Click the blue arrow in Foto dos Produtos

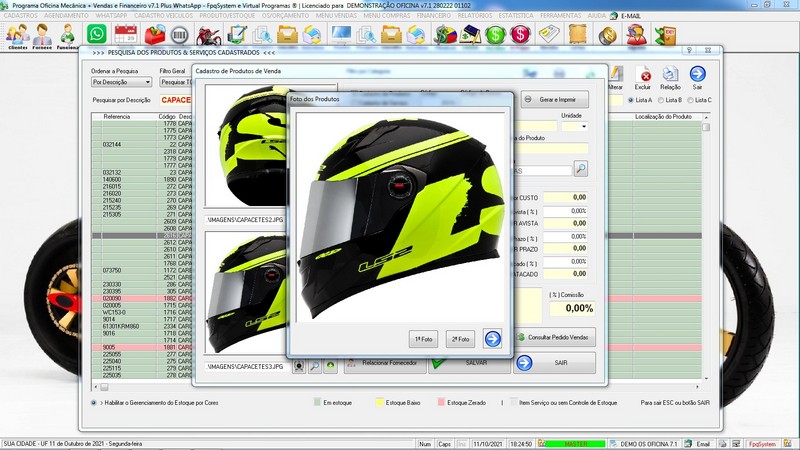[492, 339]
